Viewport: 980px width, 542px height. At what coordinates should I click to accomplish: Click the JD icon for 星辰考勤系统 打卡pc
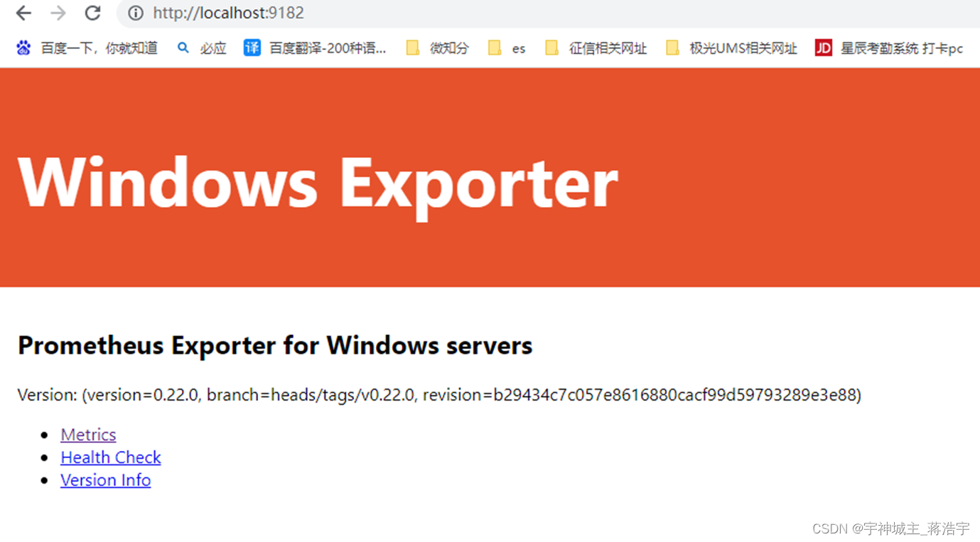[823, 48]
